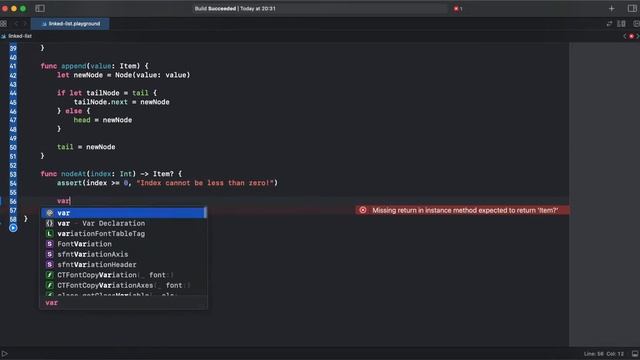Viewport: 640px width, 360px height.
Task: Click the red error icon in the banner
Action: [362, 210]
